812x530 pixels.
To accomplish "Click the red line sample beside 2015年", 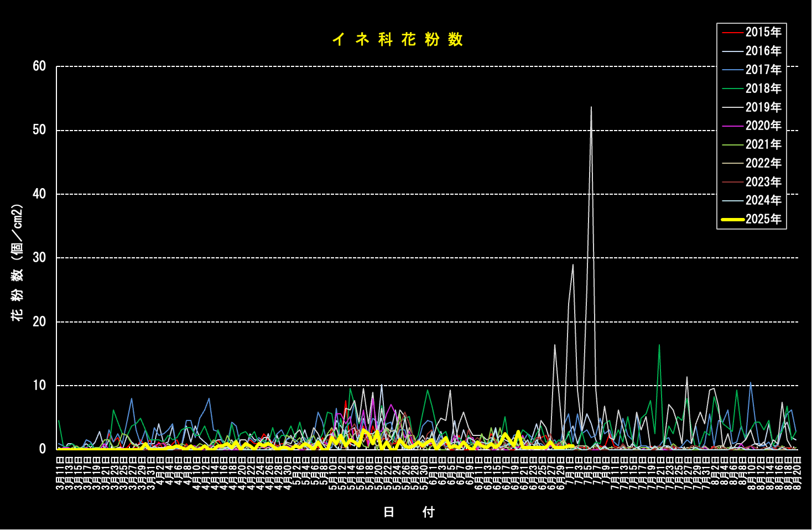I will (x=732, y=33).
